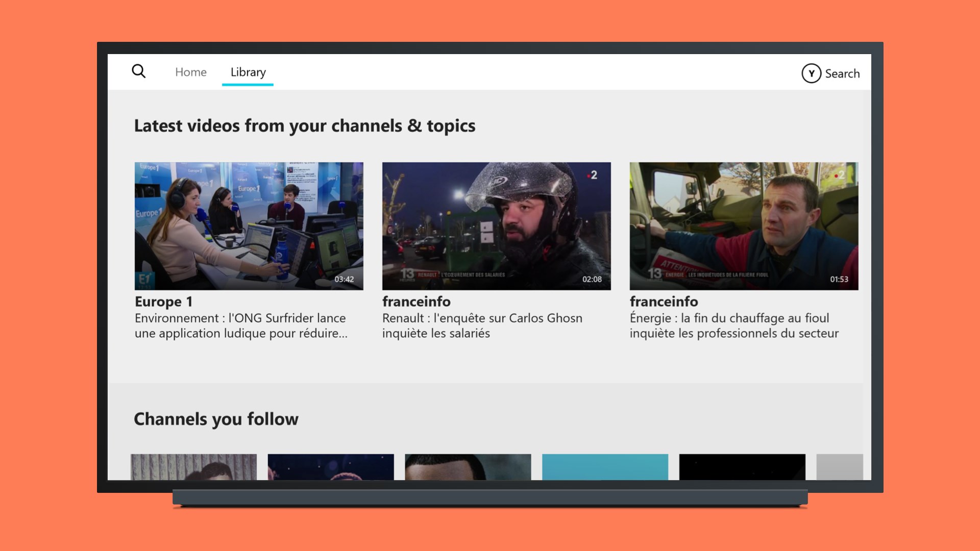This screenshot has width=980, height=551.
Task: Select the Library tab
Action: 248,72
